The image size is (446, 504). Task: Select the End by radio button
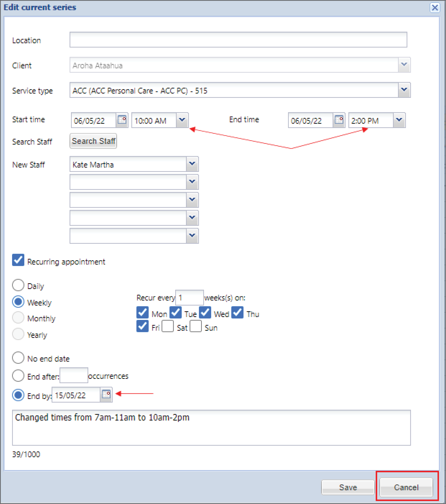click(x=18, y=395)
